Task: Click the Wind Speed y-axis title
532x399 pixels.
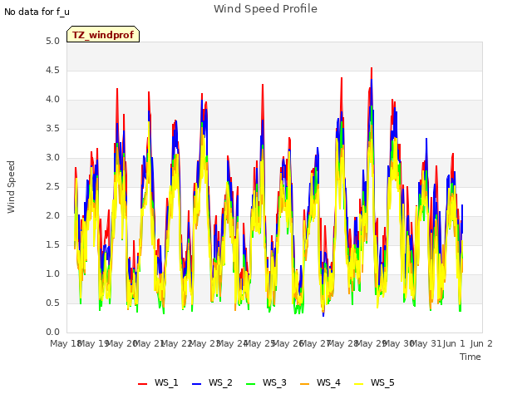Action: pyautogui.click(x=11, y=187)
